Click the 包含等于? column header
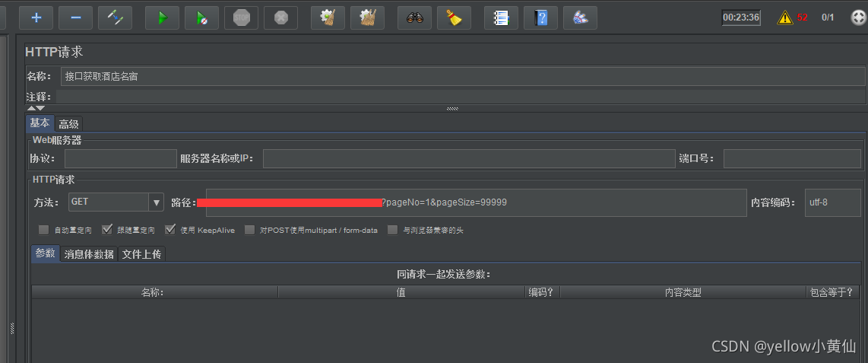 point(833,292)
